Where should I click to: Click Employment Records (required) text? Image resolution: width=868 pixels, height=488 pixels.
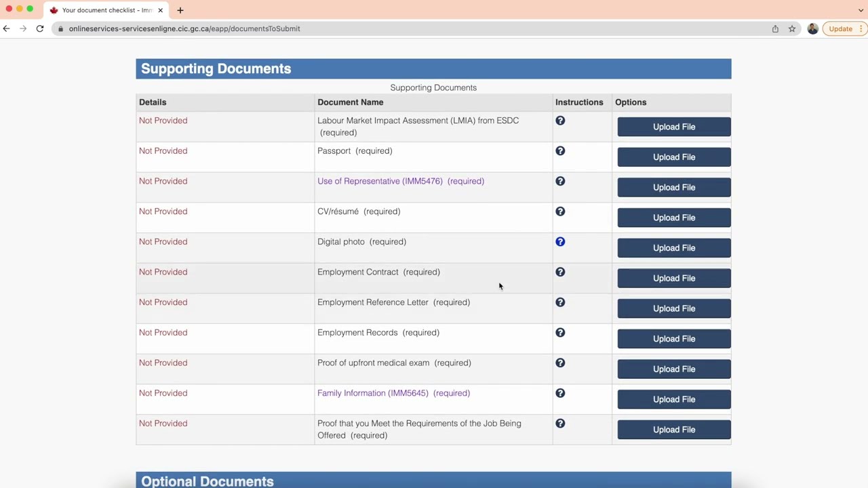coord(378,333)
